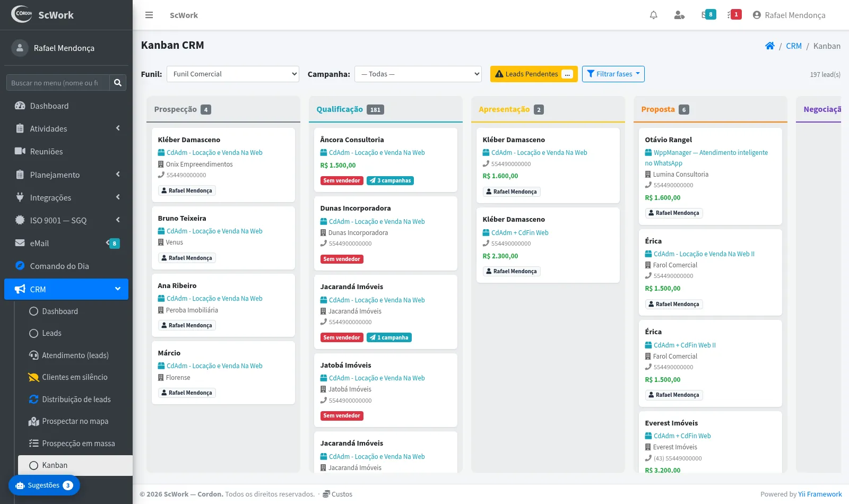
Task: Click in the menu search field
Action: tap(58, 83)
